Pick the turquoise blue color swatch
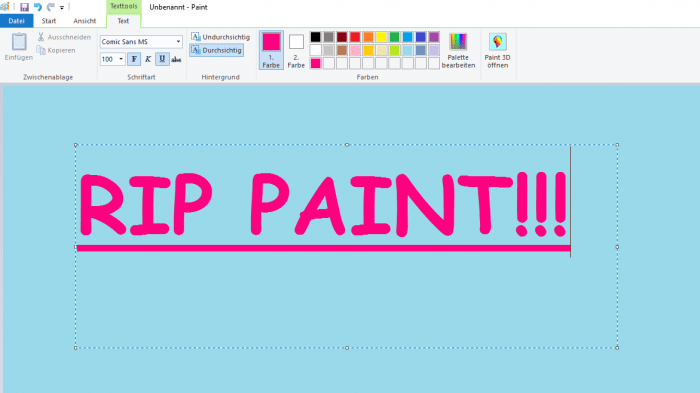This screenshot has height=393, width=700. tap(408, 37)
